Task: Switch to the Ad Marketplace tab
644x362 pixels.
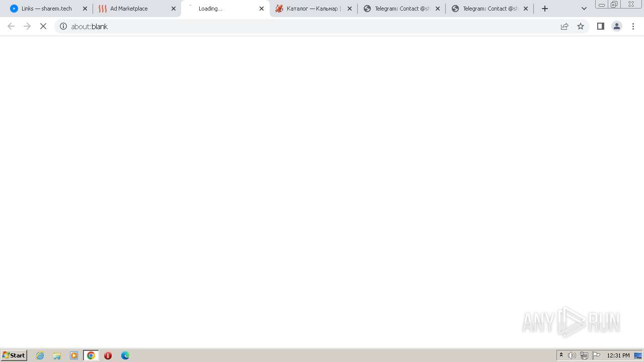Action: point(136,9)
